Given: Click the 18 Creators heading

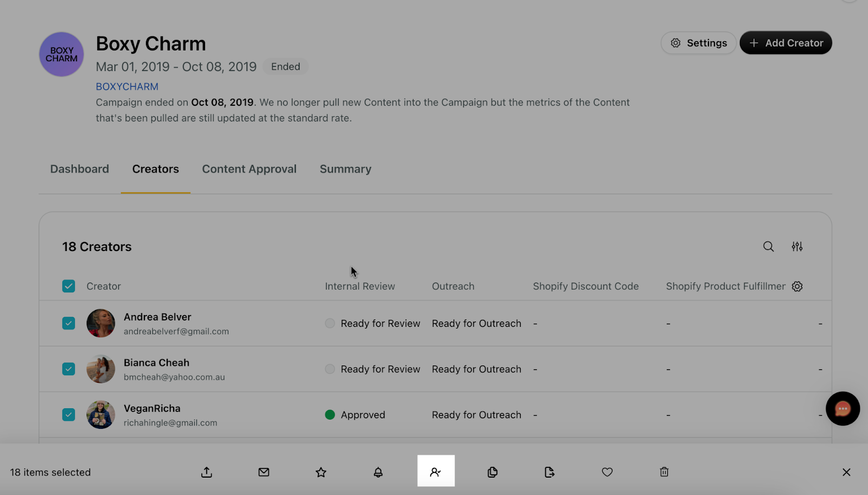Looking at the screenshot, I should [x=97, y=247].
